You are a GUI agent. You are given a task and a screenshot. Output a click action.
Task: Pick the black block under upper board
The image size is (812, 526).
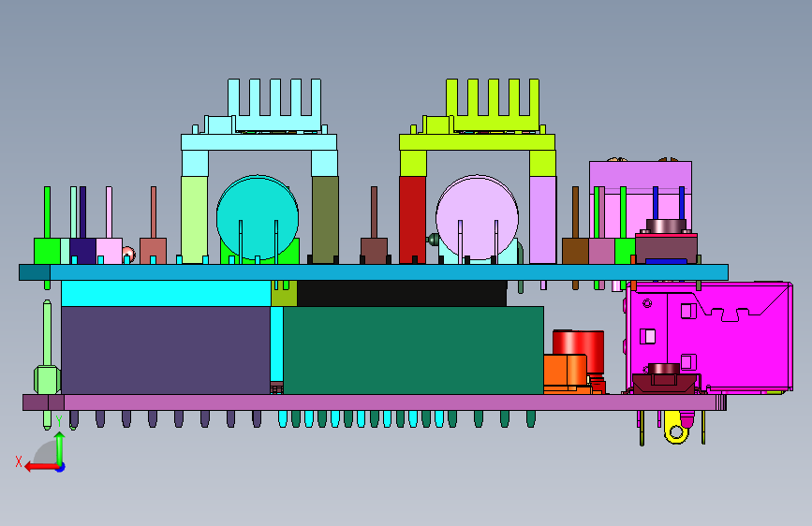pyautogui.click(x=402, y=294)
